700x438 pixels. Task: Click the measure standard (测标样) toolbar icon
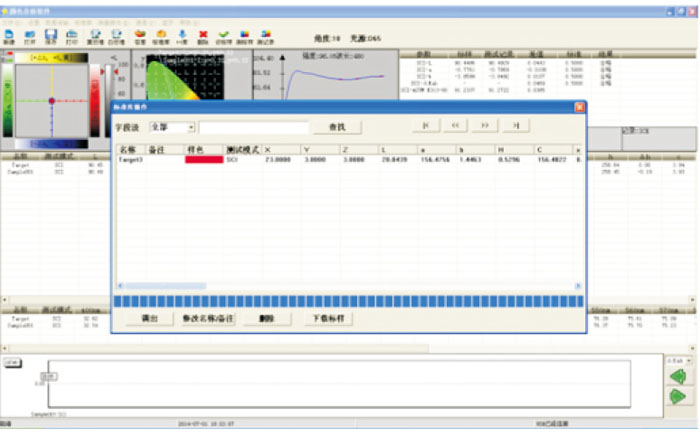(245, 37)
